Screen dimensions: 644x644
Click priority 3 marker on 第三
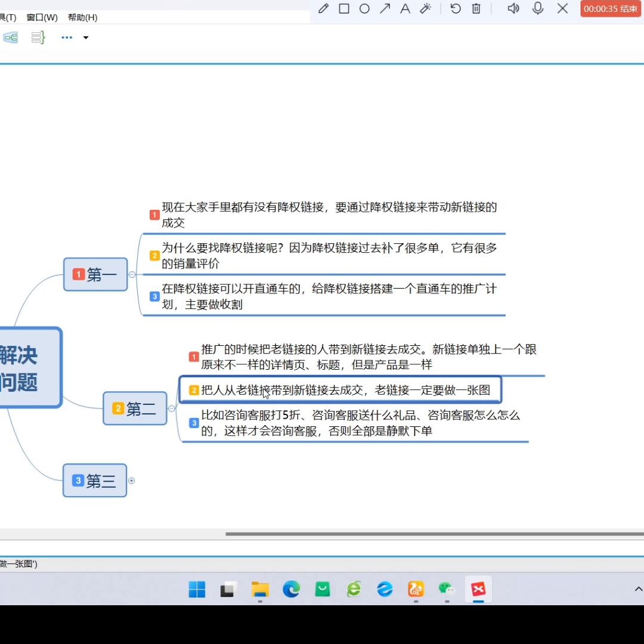pos(78,480)
